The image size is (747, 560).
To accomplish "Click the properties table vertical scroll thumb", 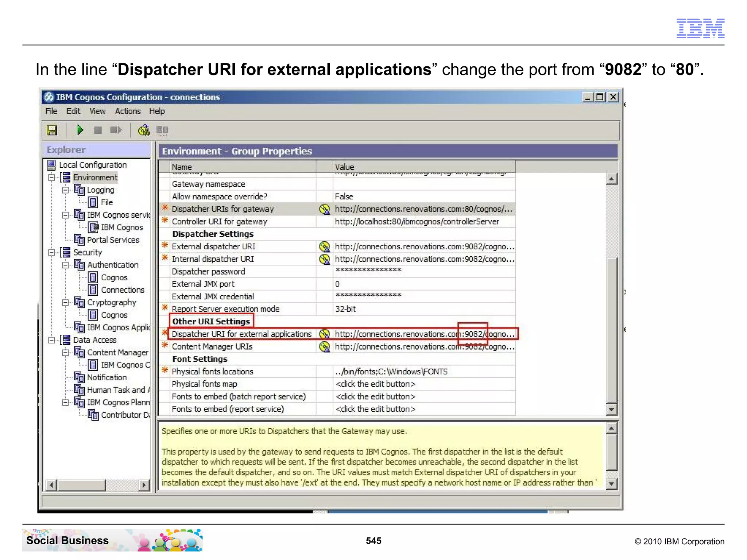I will pos(612,330).
